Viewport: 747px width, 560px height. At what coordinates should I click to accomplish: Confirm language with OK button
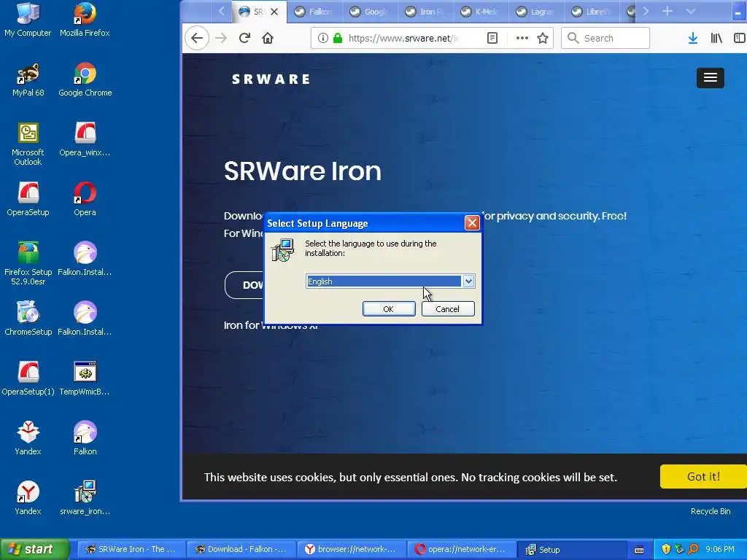point(389,308)
